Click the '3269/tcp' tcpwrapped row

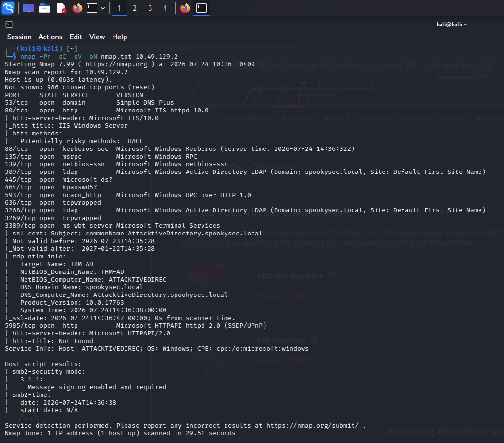pyautogui.click(x=53, y=218)
